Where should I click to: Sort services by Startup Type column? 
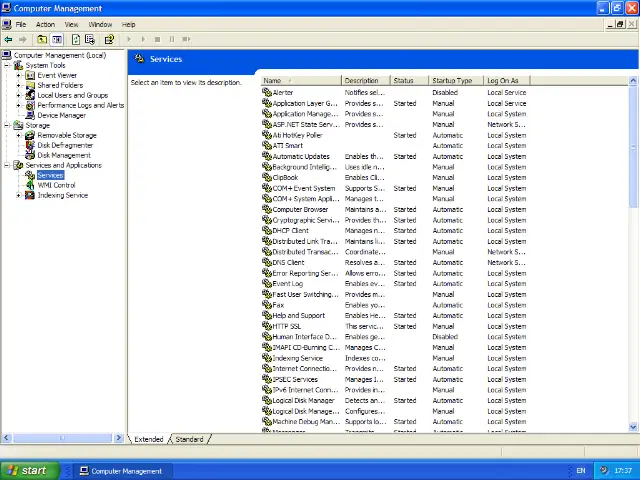pyautogui.click(x=456, y=80)
